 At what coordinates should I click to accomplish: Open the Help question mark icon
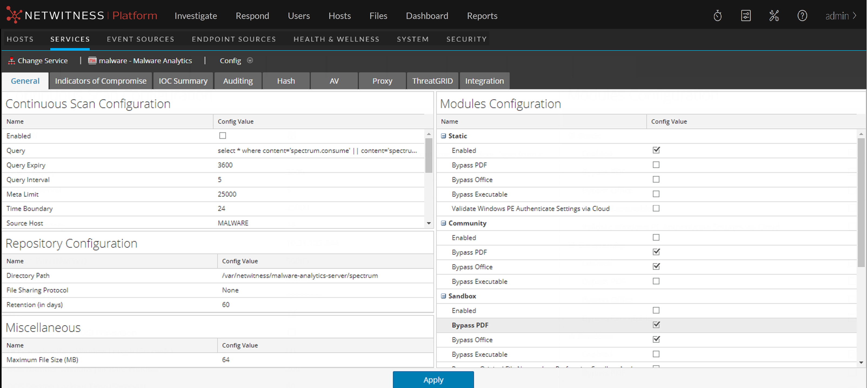tap(802, 15)
